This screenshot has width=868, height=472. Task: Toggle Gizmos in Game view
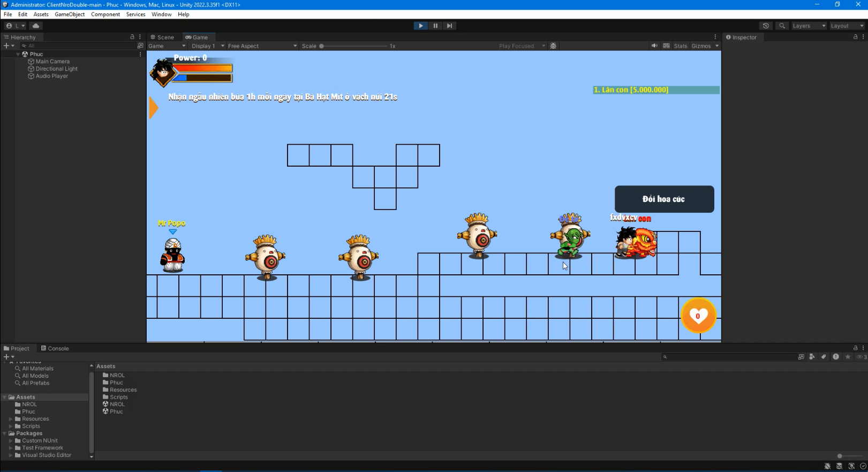[x=701, y=46]
